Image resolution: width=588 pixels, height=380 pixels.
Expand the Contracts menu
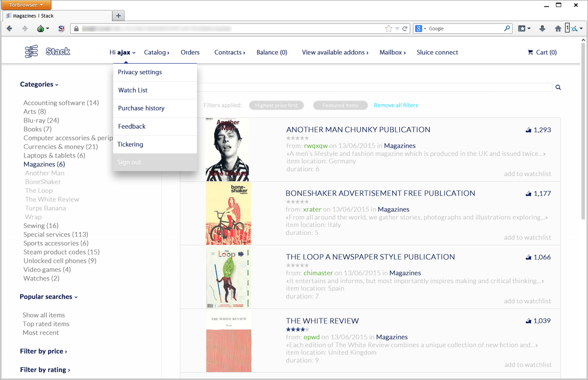pyautogui.click(x=230, y=52)
